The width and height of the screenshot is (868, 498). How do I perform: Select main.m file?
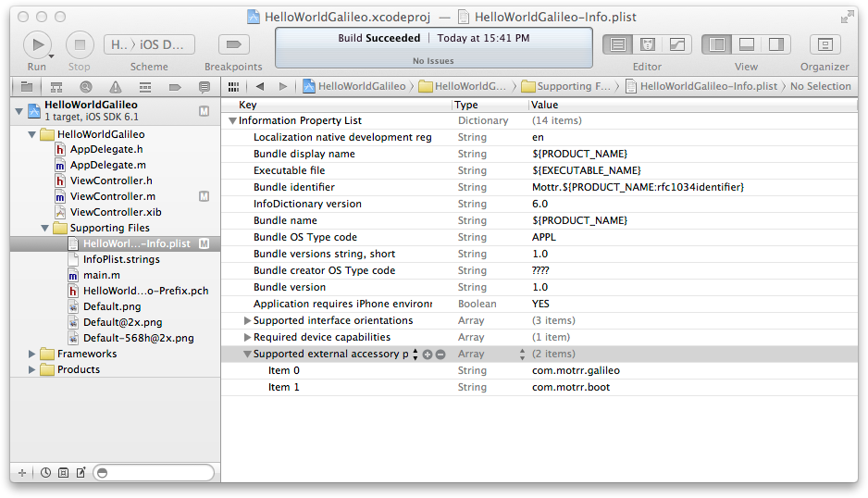point(101,275)
